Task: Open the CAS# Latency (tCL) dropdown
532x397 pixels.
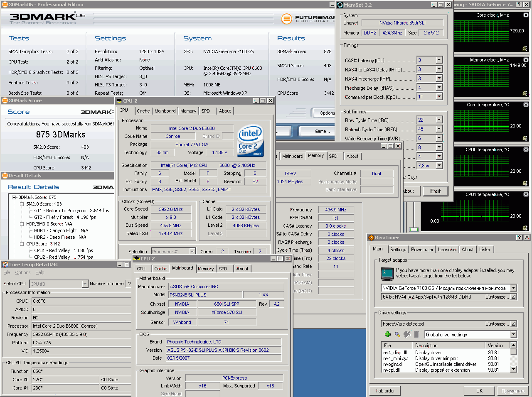Action: [x=439, y=60]
